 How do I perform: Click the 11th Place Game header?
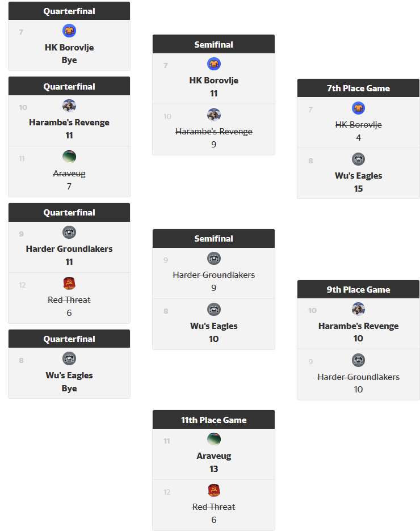click(x=213, y=420)
